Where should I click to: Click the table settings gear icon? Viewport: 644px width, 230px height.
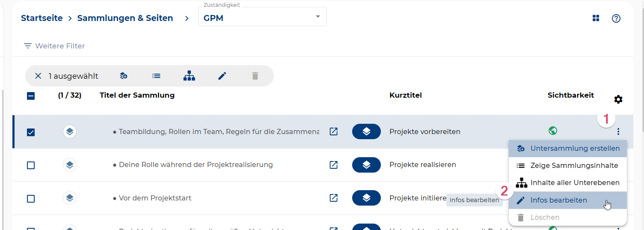[x=618, y=99]
